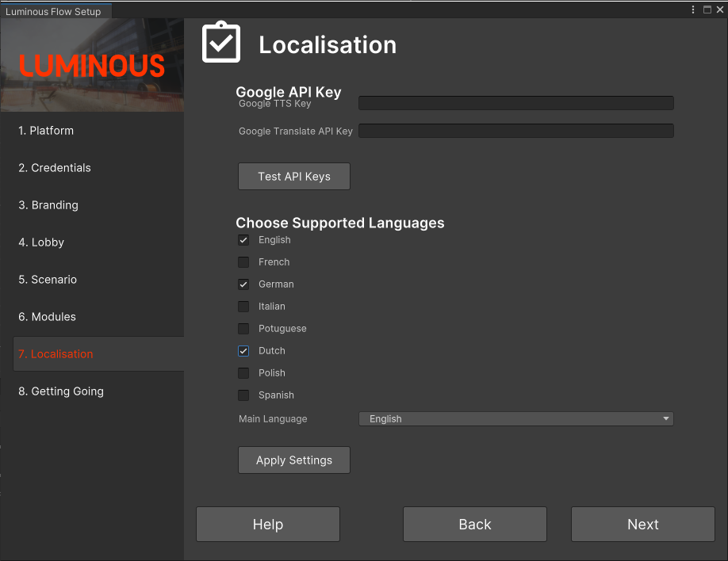The height and width of the screenshot is (561, 728).
Task: Uncheck the English language checkbox
Action: click(243, 240)
